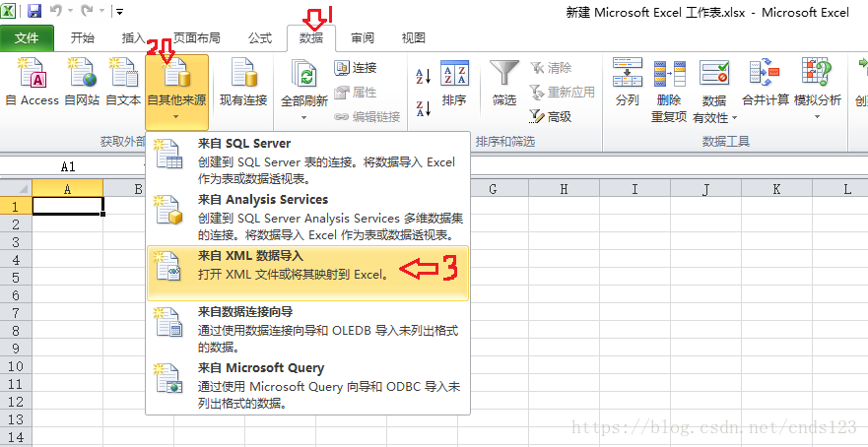
Task: Import data 自 Access
Action: [33, 82]
